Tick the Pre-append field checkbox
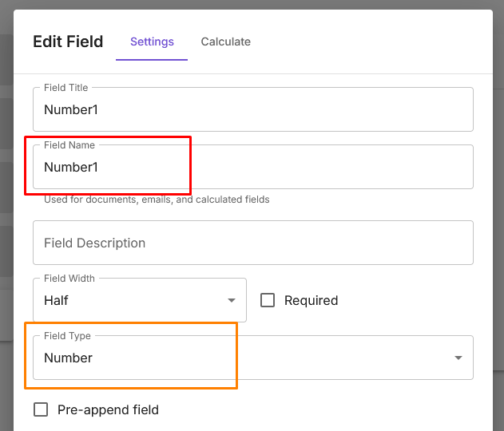The height and width of the screenshot is (431, 504). (x=41, y=410)
